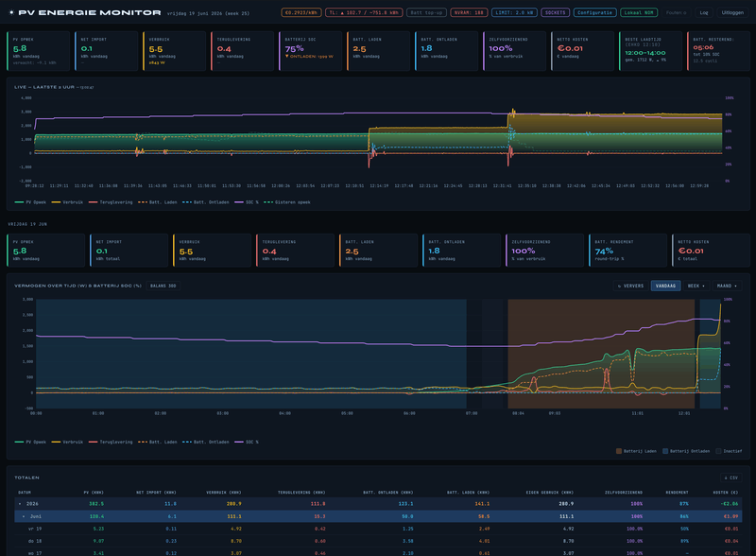Click the -€2.06 cost value for 2026
Screen dimensions: 756x556
point(730,504)
